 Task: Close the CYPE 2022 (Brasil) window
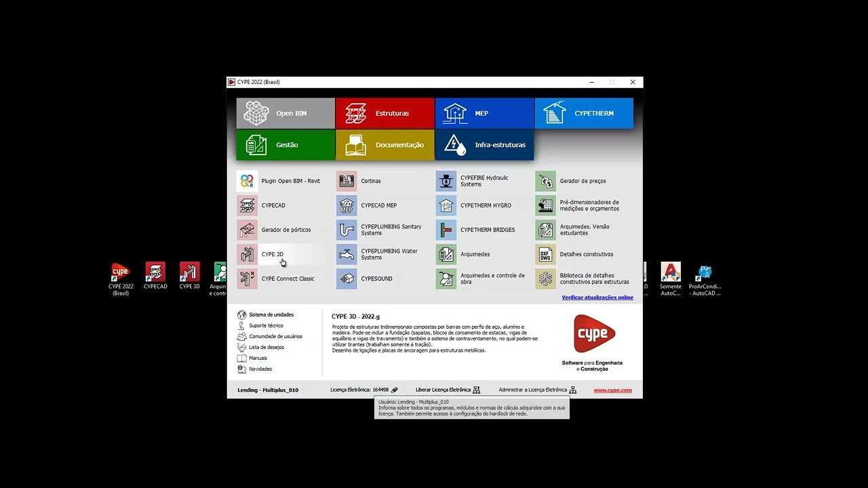point(633,82)
